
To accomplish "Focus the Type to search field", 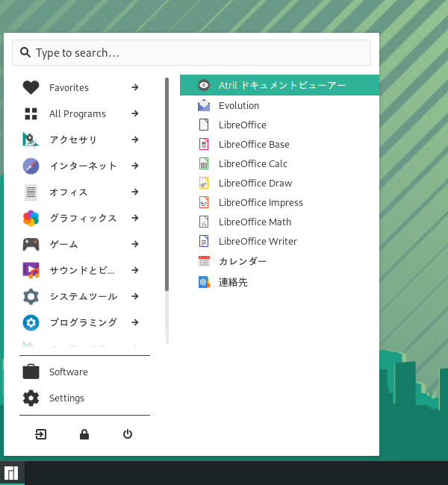I will coord(191,52).
